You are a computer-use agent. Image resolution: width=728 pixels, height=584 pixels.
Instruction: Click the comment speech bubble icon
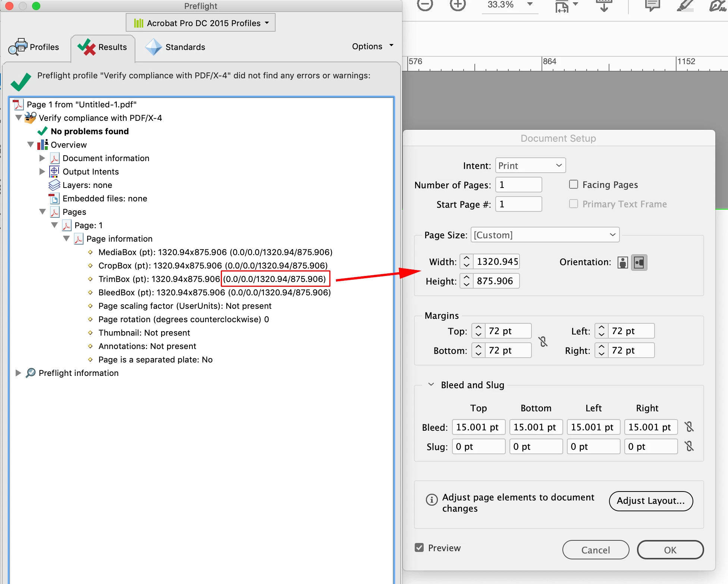click(x=652, y=5)
